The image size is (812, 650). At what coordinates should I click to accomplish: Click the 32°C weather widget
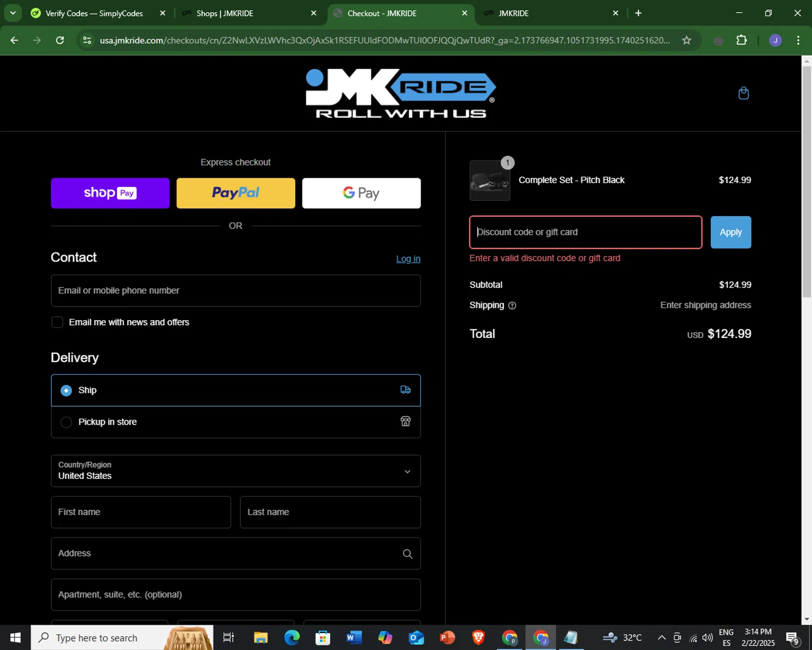[x=623, y=638]
